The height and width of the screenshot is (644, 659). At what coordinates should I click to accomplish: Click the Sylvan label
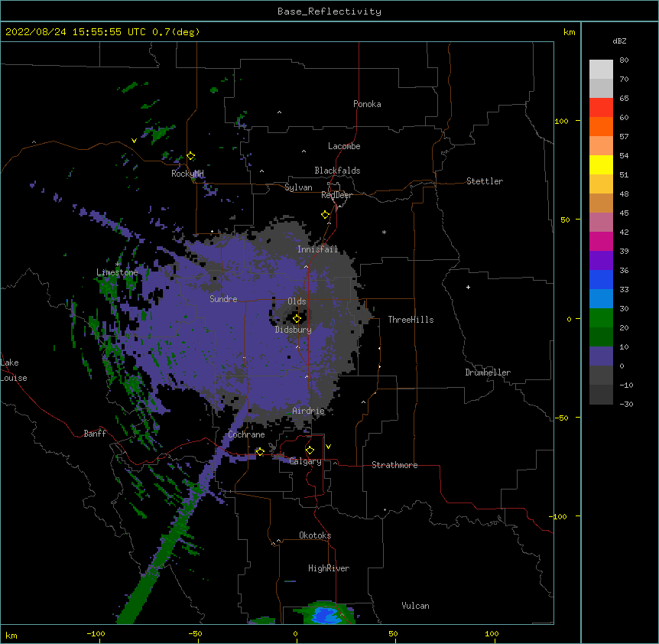pos(298,187)
